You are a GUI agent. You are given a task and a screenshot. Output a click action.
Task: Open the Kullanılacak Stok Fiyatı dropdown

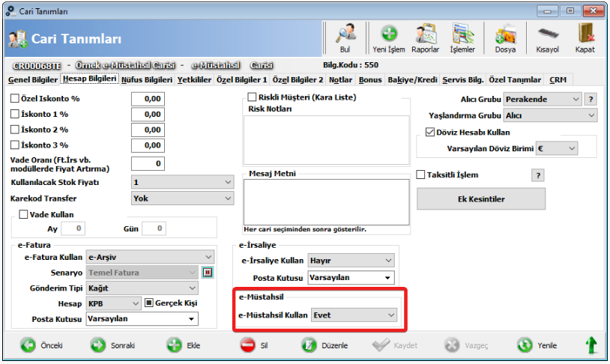pos(182,182)
